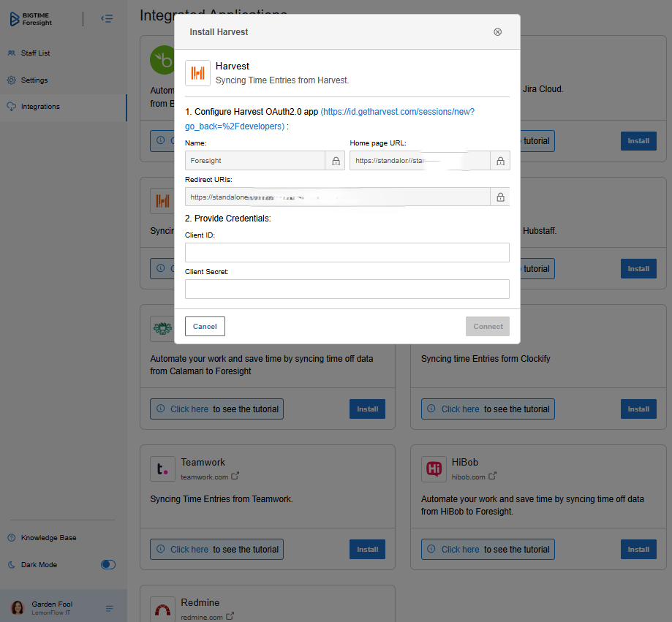Click the lock icon beside Home page URL
This screenshot has height=622, width=672.
click(x=500, y=161)
